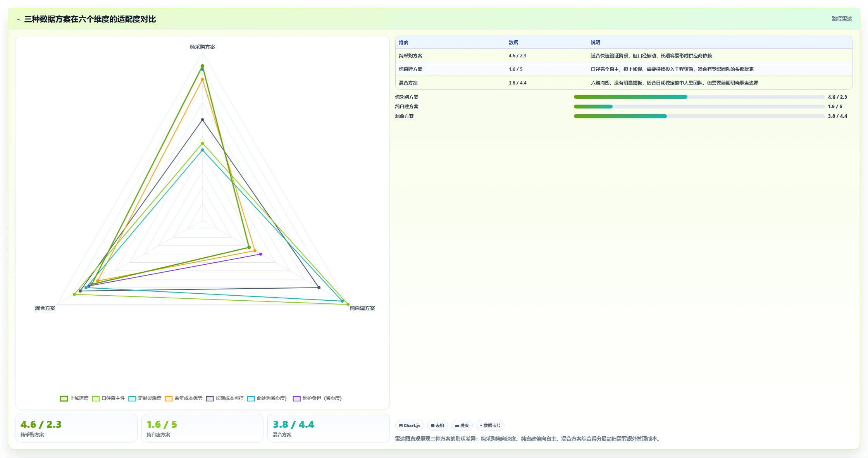Open the 4.6 / 2.3 纯采购方案 data card

76,428
